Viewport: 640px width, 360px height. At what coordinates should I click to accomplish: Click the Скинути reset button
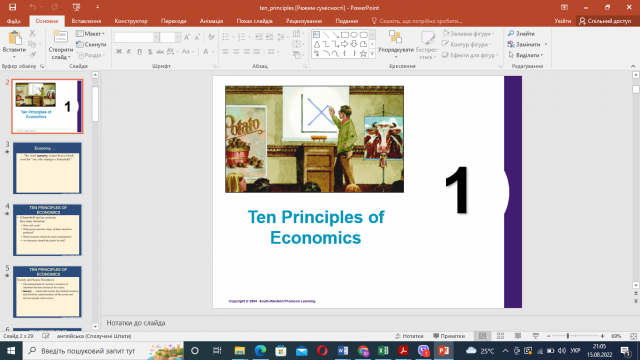point(91,44)
